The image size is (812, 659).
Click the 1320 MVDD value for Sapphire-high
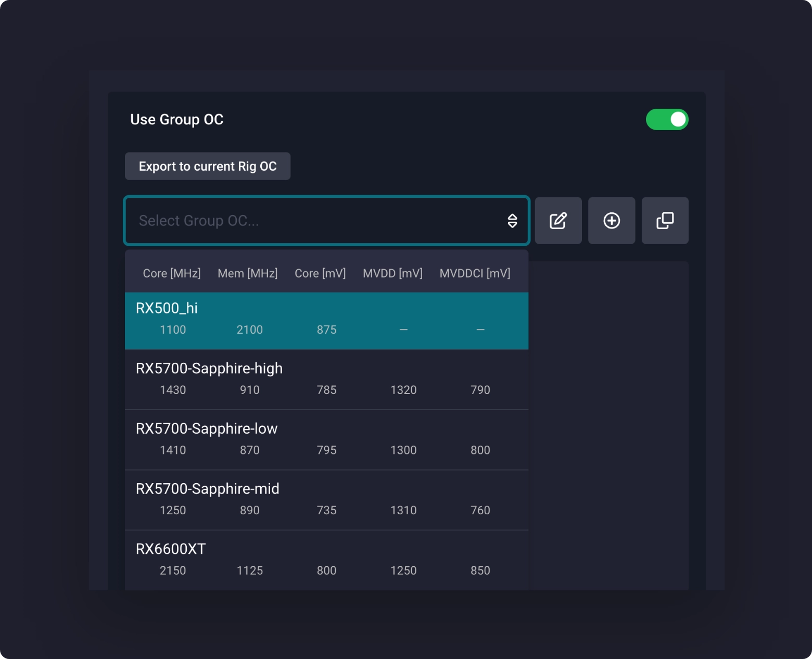[x=403, y=390]
